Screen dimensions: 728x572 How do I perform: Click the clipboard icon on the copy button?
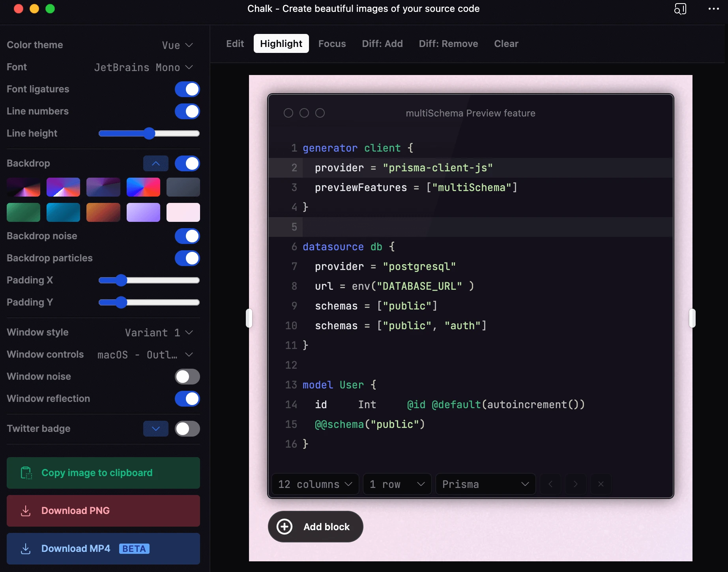(x=26, y=473)
